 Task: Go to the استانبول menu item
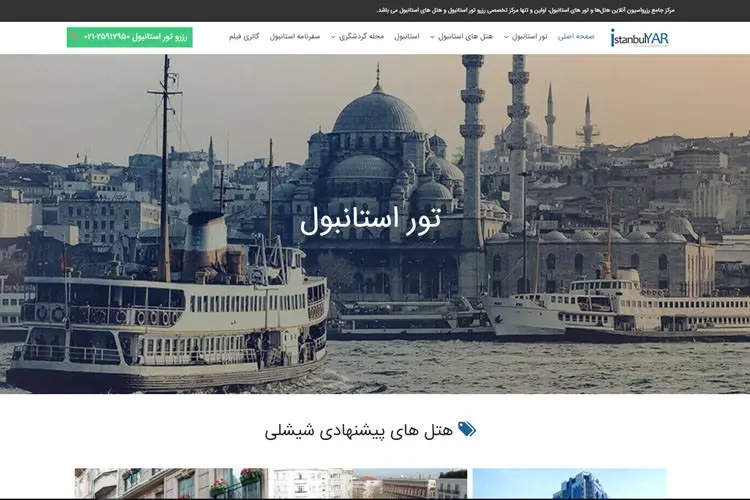(x=407, y=37)
